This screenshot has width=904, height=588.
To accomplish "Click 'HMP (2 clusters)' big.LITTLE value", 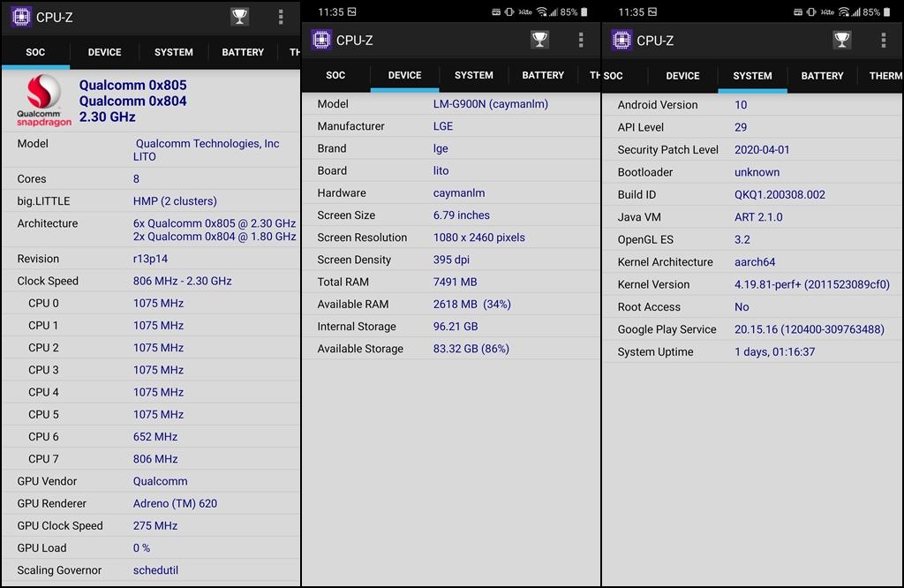I will 175,201.
